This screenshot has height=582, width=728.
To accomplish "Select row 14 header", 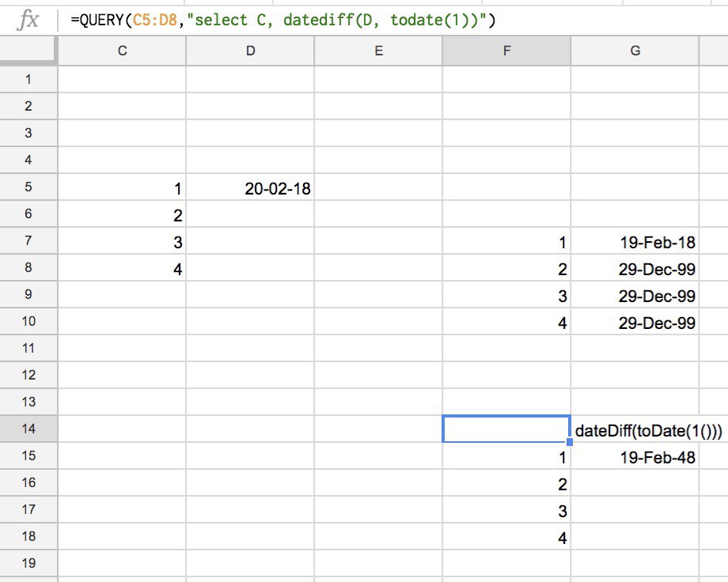I will pyautogui.click(x=28, y=429).
